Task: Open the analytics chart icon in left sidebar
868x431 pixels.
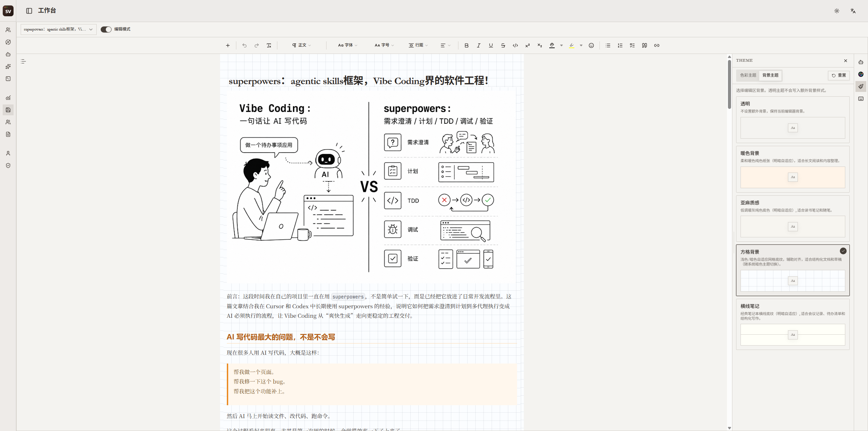Action: (8, 98)
